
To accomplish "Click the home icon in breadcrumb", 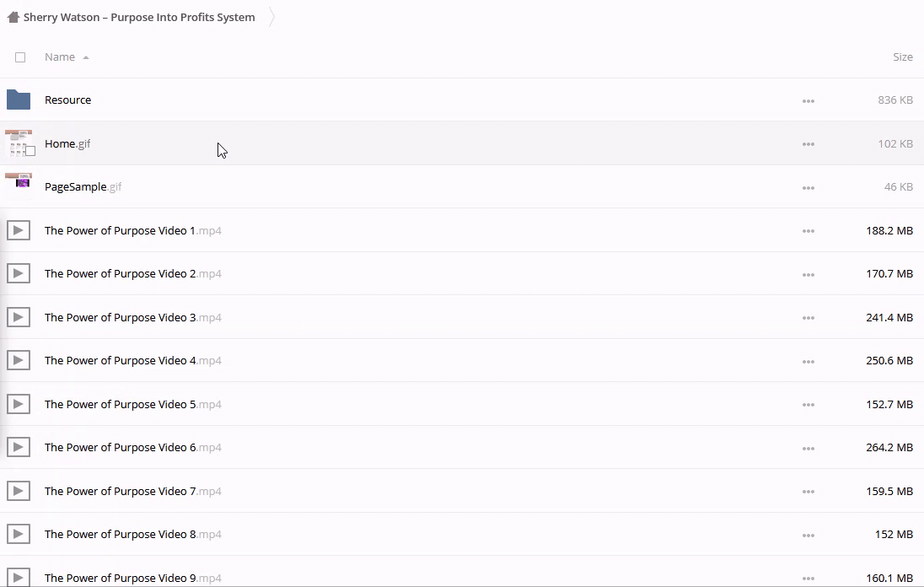I will point(13,17).
